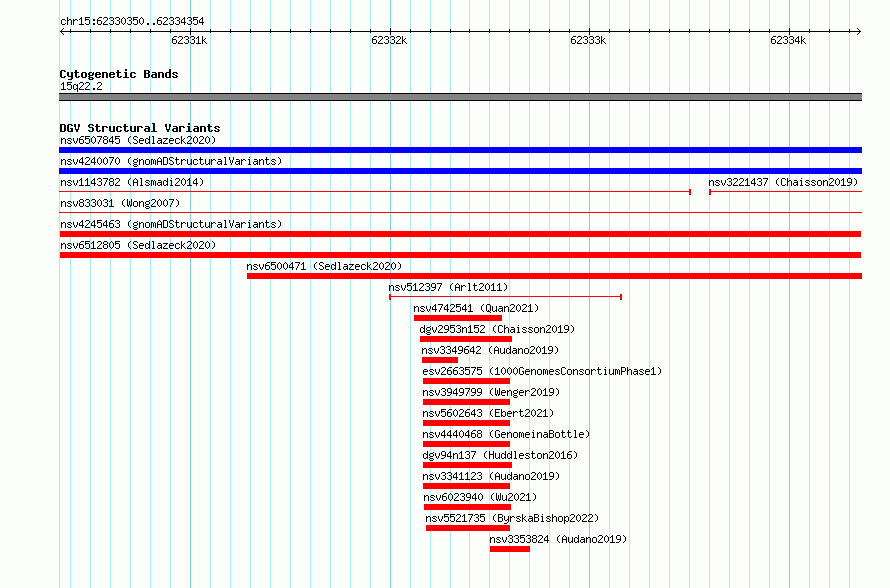The image size is (890, 588).
Task: Click the thin red line under nsv512397
Action: [505, 297]
